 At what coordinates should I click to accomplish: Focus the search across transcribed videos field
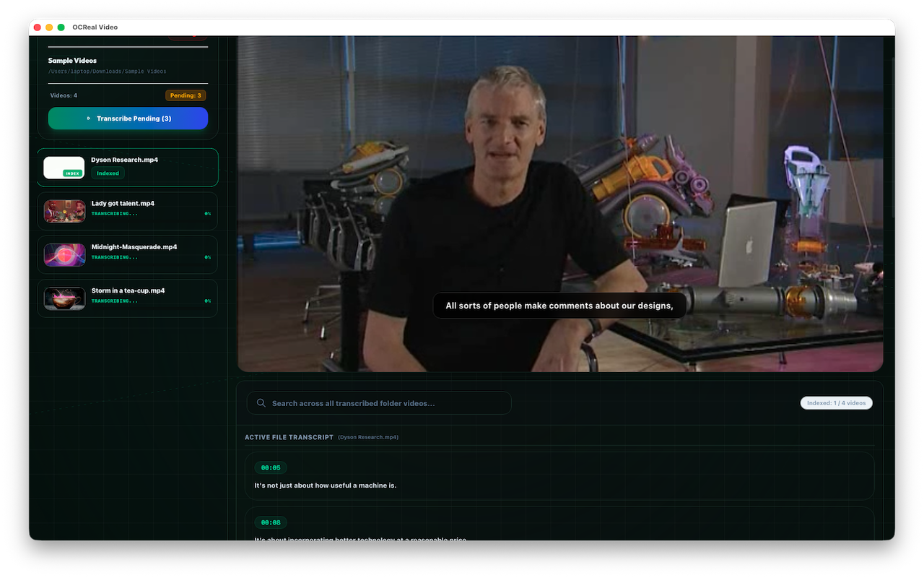379,403
